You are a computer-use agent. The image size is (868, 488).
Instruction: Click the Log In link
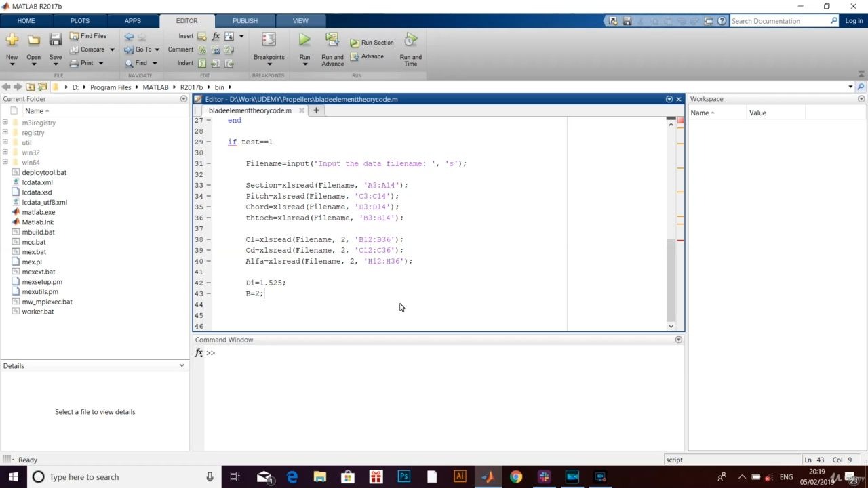pyautogui.click(x=854, y=21)
